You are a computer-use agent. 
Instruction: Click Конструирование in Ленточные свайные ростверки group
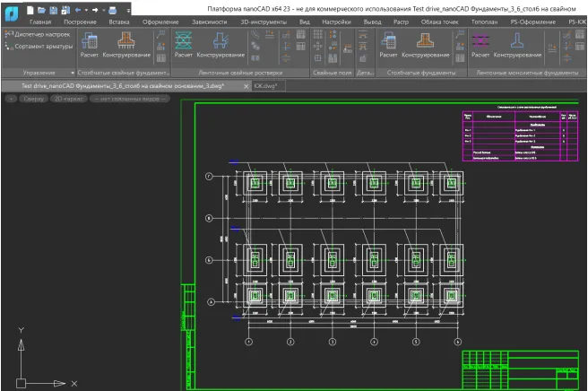click(x=219, y=44)
